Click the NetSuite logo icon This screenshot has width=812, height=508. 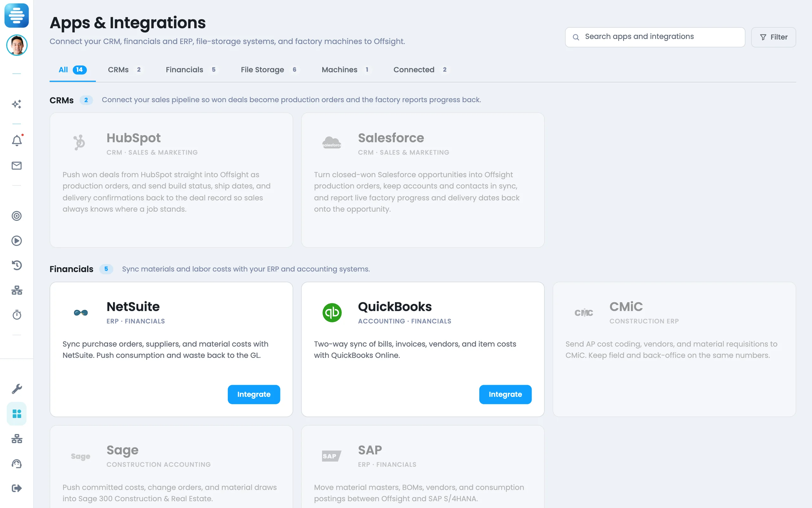[x=81, y=313]
